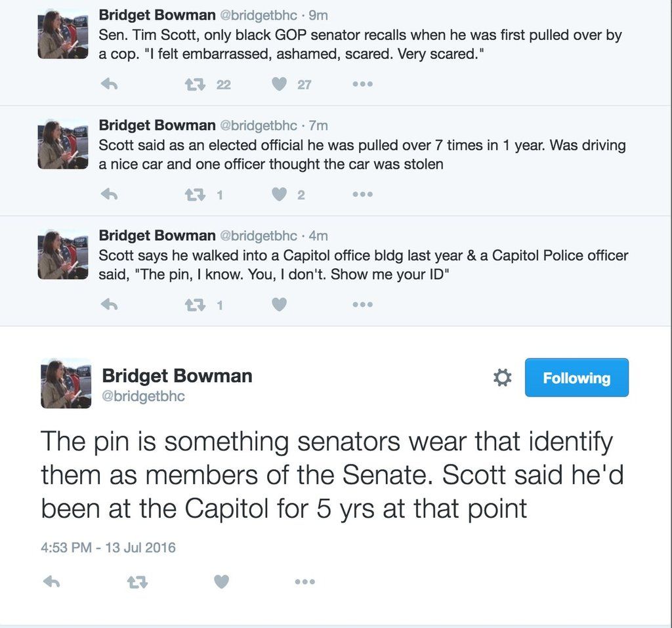Open more options on the 9m tweet
This screenshot has width=672, height=628.
pos(362,84)
